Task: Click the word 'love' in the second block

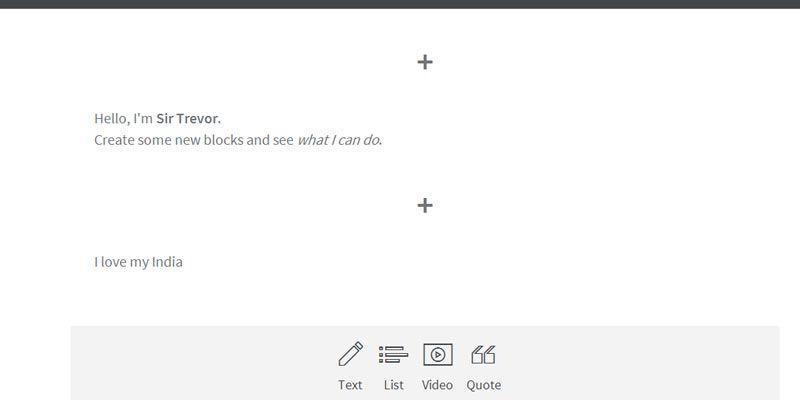Action: click(x=116, y=262)
